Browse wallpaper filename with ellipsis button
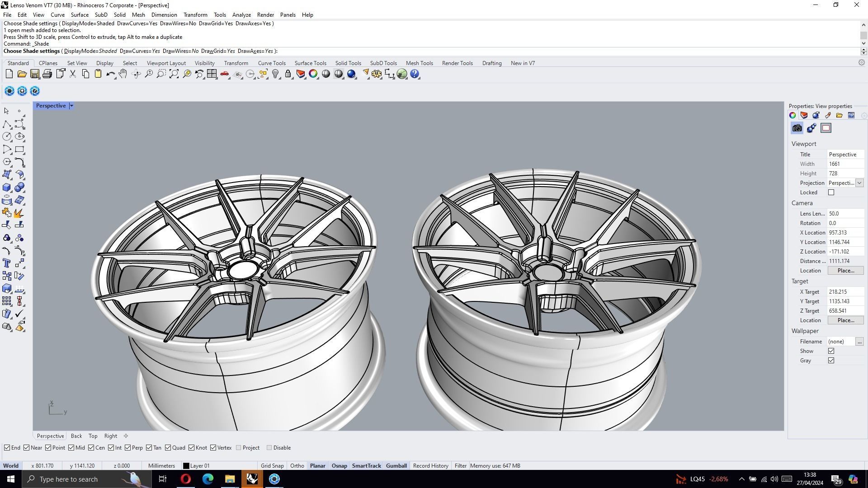Viewport: 868px width, 488px height. tap(859, 342)
